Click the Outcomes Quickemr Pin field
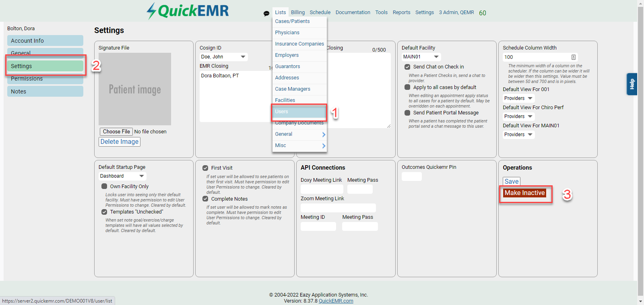 (x=411, y=176)
